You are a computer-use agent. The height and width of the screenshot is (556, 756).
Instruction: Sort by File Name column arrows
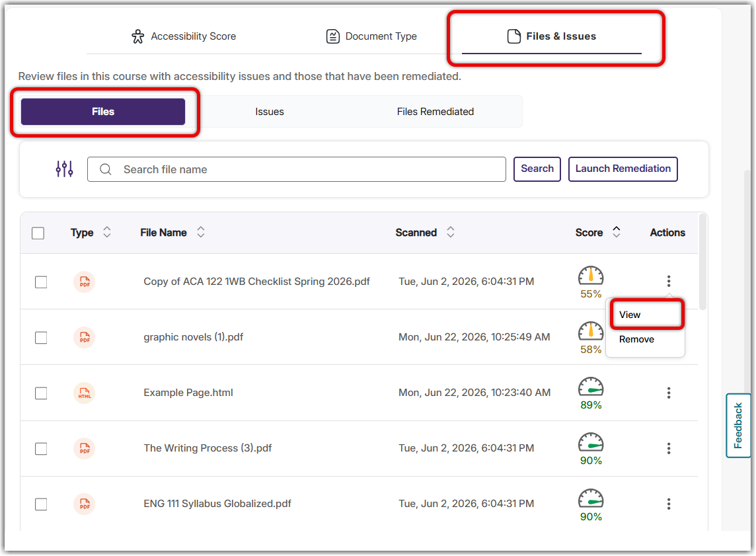pos(201,233)
